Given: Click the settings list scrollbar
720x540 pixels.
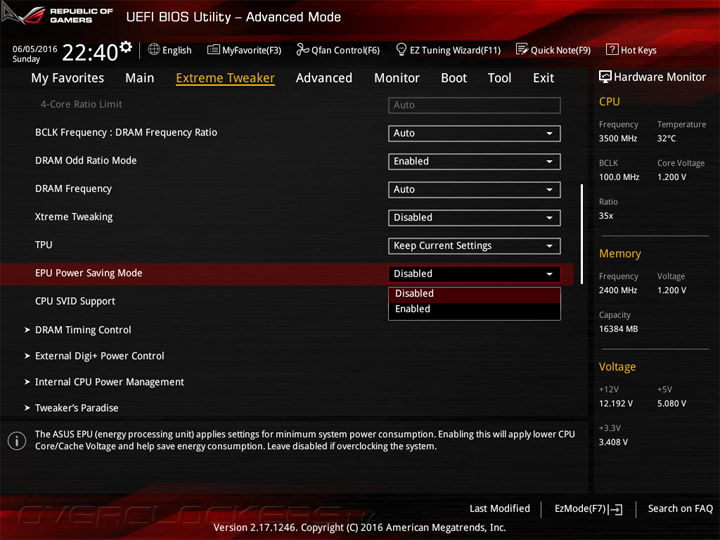Looking at the screenshot, I should click(581, 234).
